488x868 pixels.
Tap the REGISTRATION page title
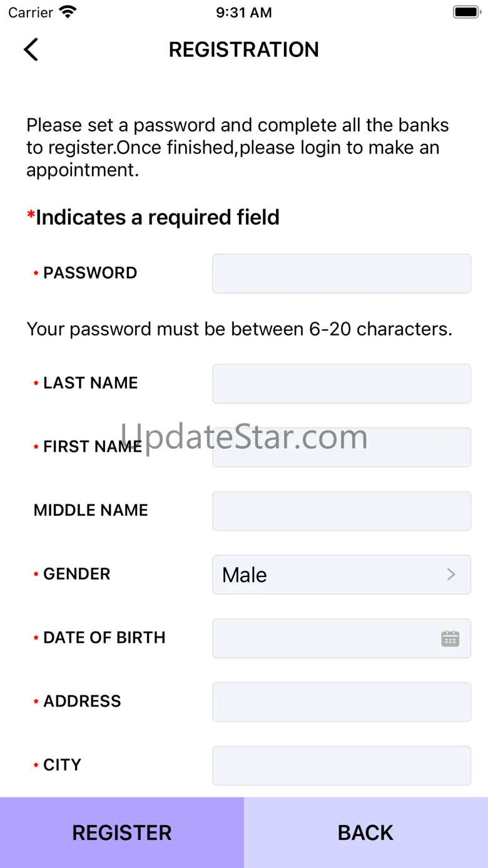244,49
